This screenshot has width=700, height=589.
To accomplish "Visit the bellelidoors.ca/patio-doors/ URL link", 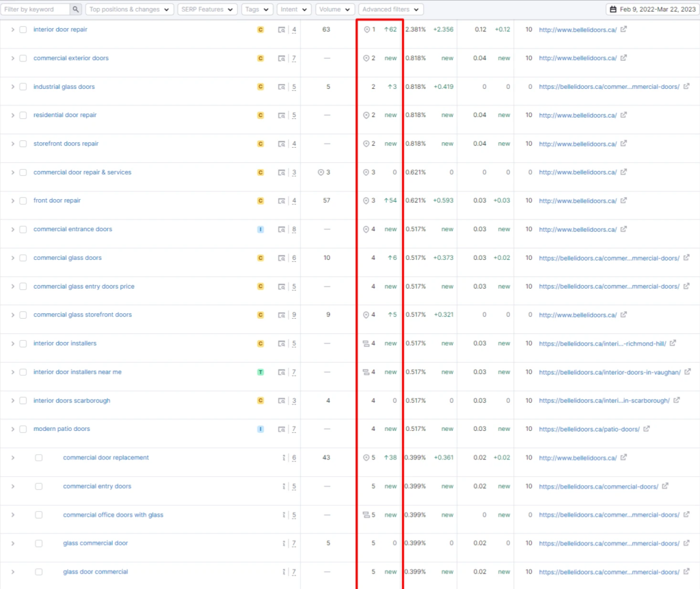I will [x=589, y=429].
